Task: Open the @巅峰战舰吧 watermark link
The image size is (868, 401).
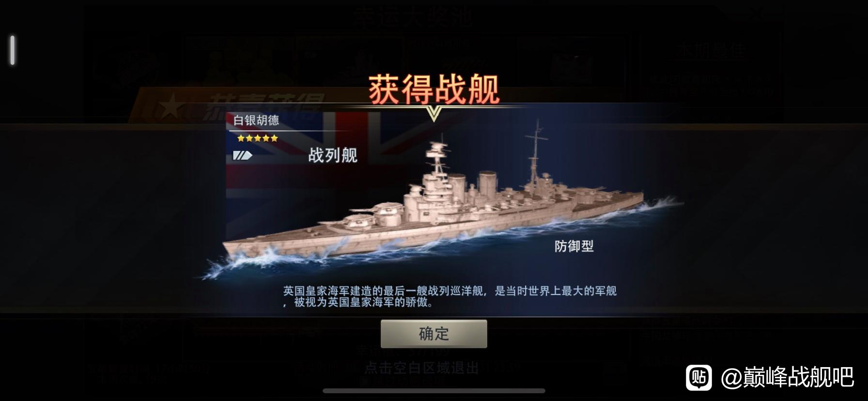Action: 788,377
